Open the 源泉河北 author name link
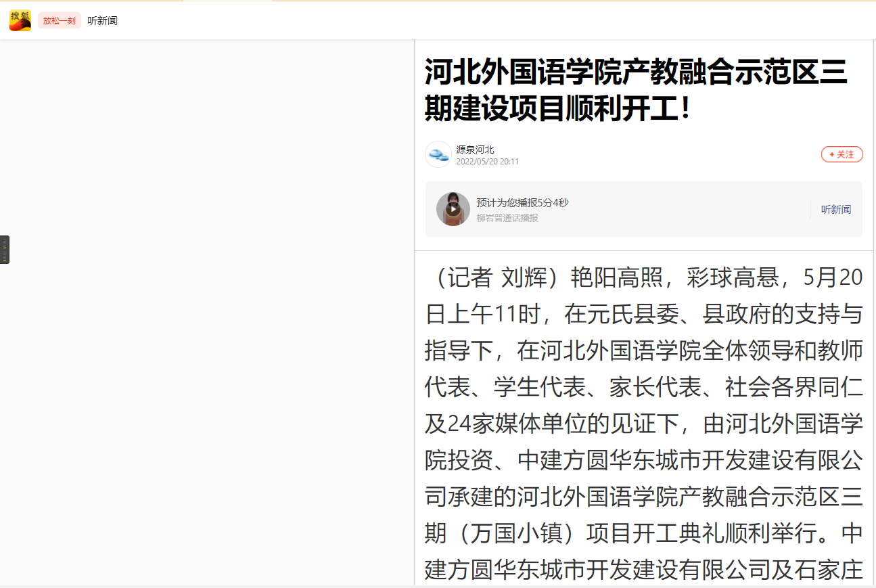876x588 pixels. [x=475, y=150]
